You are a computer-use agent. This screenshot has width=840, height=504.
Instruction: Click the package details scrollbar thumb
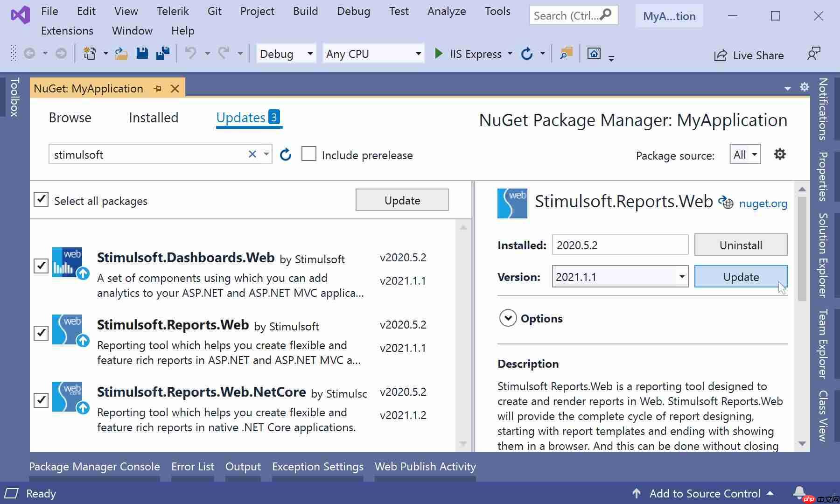pyautogui.click(x=802, y=247)
